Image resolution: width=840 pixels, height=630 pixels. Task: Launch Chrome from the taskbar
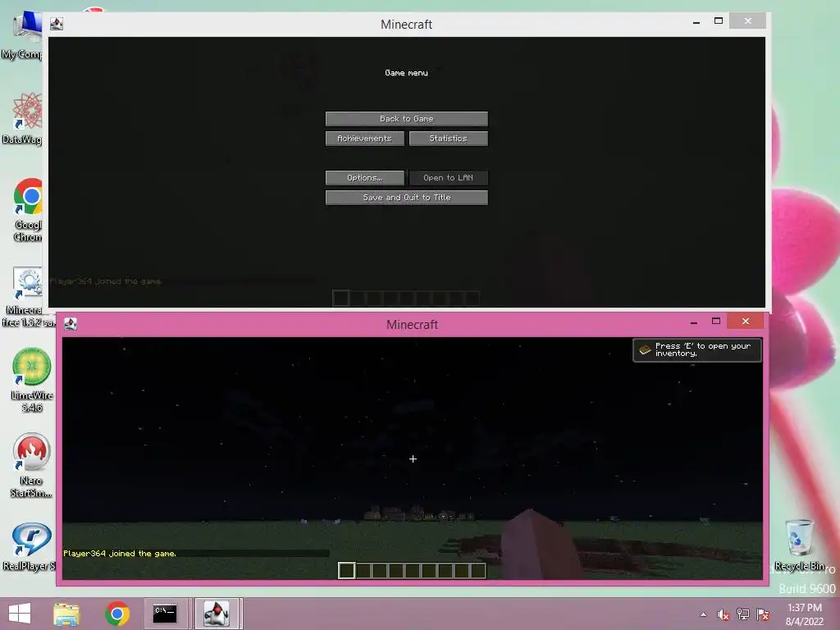tap(117, 614)
